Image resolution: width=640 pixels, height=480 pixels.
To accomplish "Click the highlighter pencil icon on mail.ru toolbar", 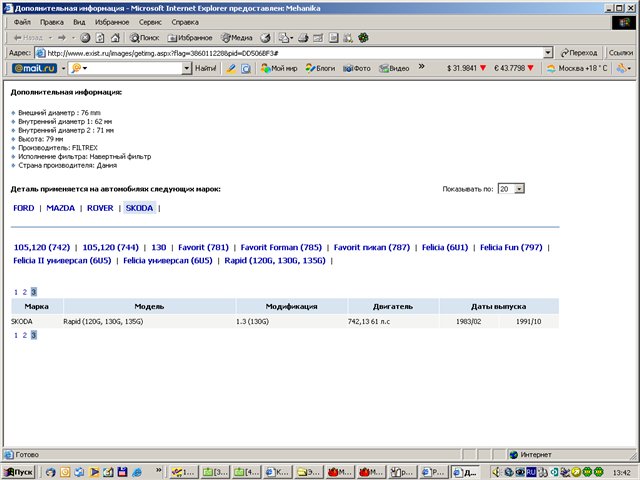I will click(x=231, y=69).
